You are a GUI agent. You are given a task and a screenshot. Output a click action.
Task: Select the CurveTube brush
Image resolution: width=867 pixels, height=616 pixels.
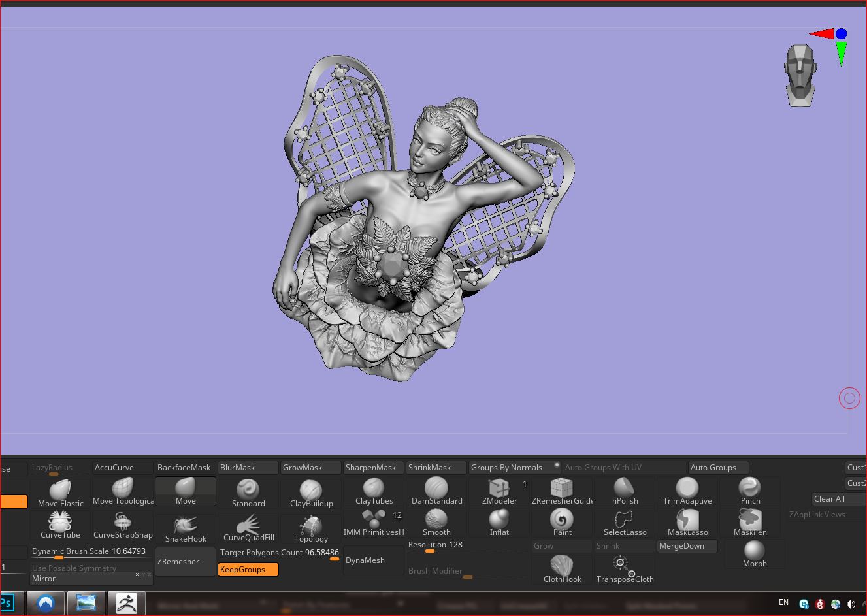click(60, 525)
